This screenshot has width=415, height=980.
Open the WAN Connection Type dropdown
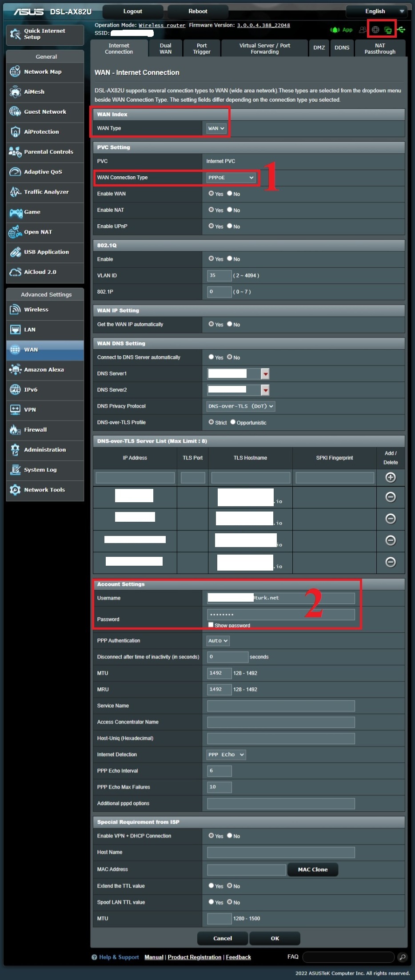point(231,178)
